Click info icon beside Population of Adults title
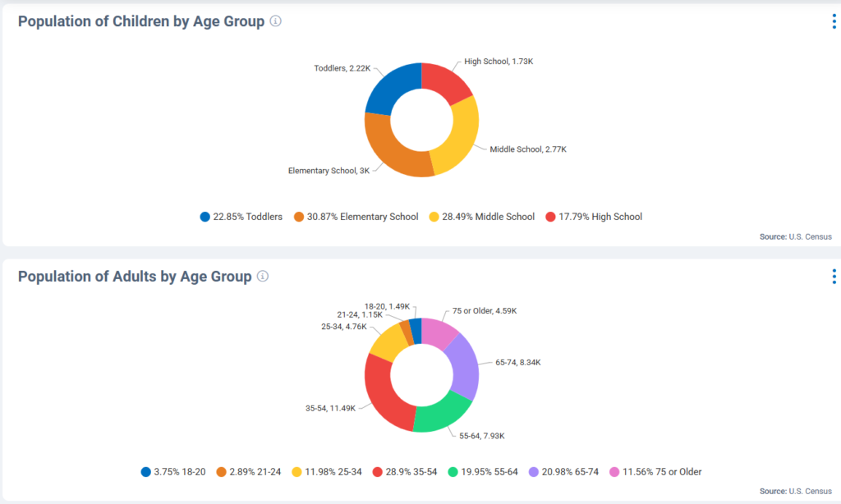The height and width of the screenshot is (504, 841). (263, 277)
